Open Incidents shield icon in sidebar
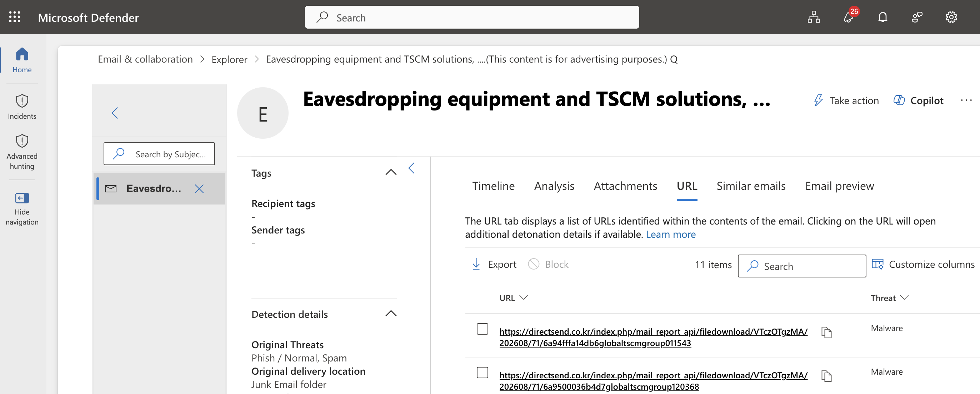 (x=22, y=107)
